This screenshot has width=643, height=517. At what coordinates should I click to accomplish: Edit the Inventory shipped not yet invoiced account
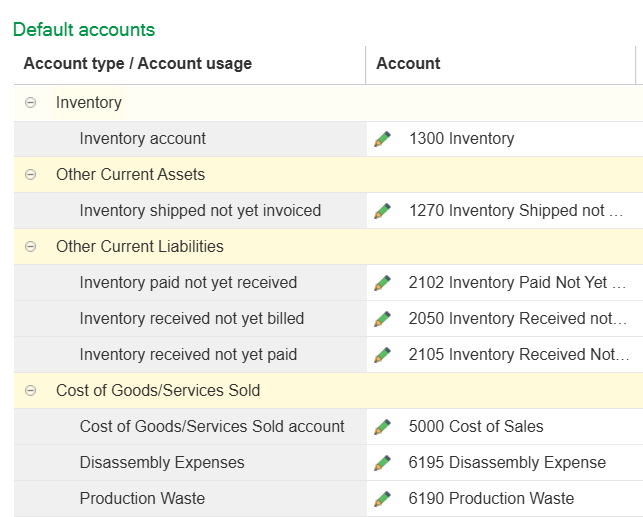coord(382,211)
